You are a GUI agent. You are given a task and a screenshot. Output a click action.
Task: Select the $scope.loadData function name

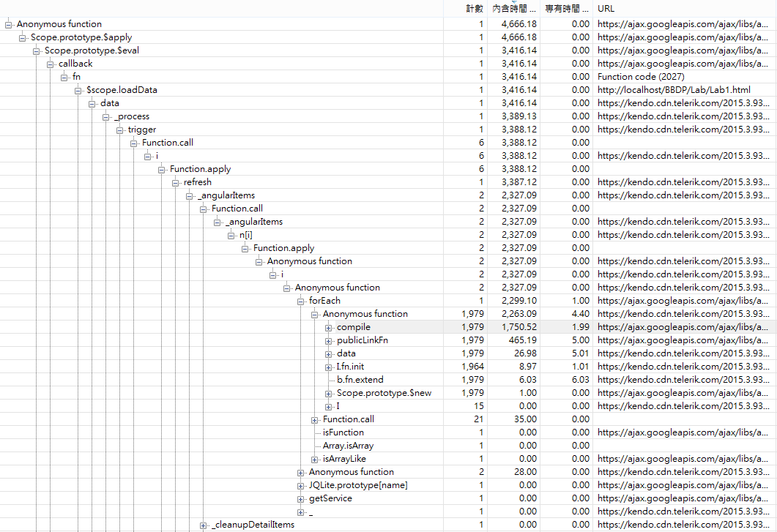[x=122, y=90]
